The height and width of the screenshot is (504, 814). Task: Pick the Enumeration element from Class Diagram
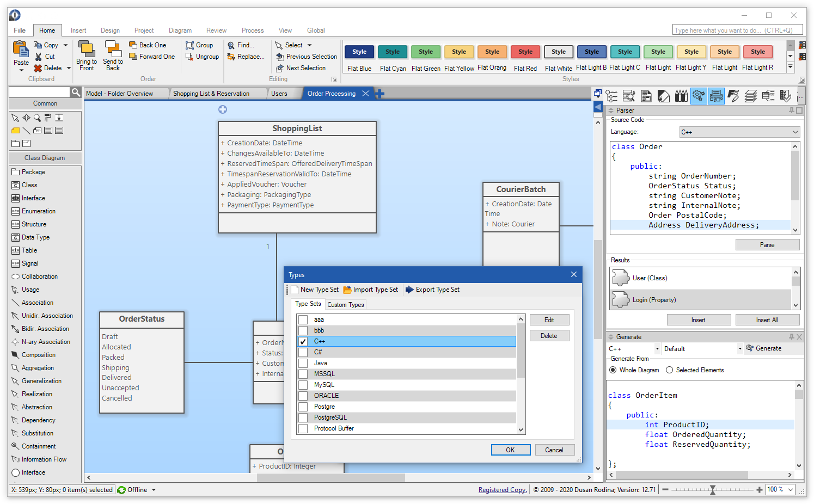(x=38, y=211)
